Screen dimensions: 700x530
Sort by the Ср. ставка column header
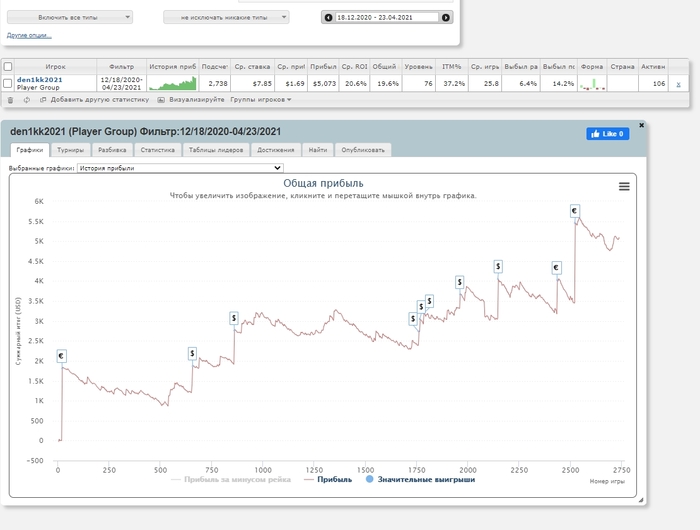coord(252,67)
